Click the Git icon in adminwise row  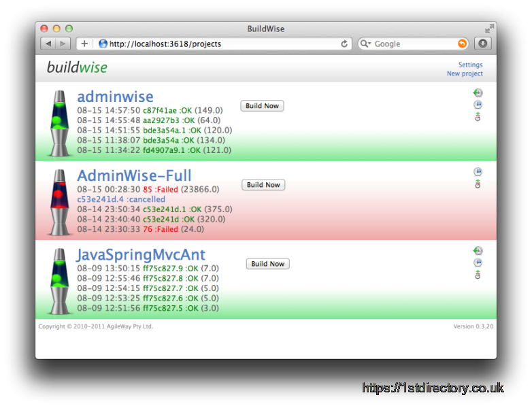click(478, 116)
